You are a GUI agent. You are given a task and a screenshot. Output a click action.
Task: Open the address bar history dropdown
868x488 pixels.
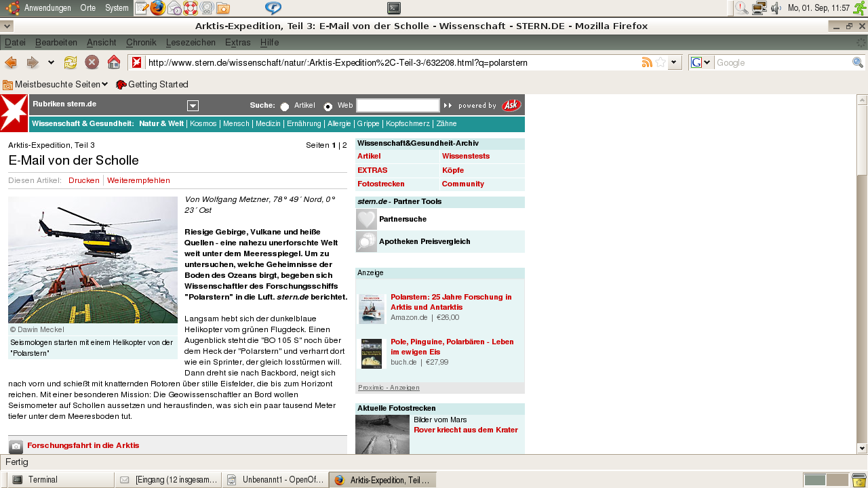pyautogui.click(x=674, y=62)
